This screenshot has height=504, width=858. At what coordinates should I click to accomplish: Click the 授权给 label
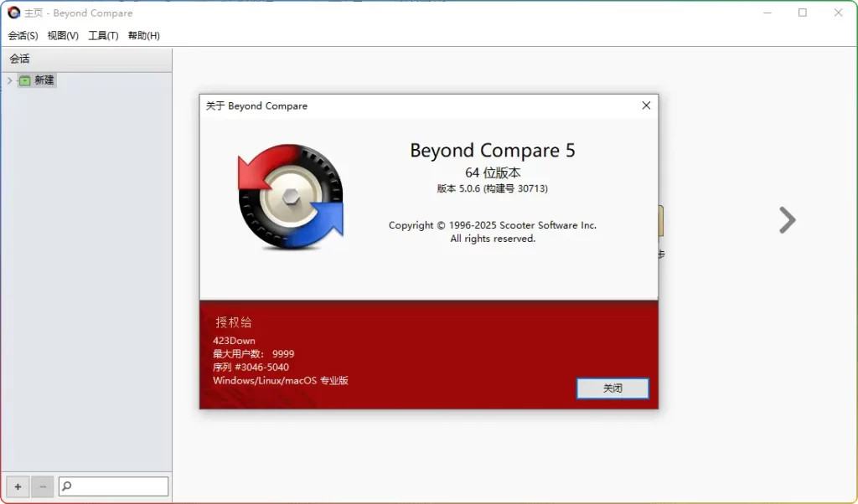pyautogui.click(x=234, y=322)
